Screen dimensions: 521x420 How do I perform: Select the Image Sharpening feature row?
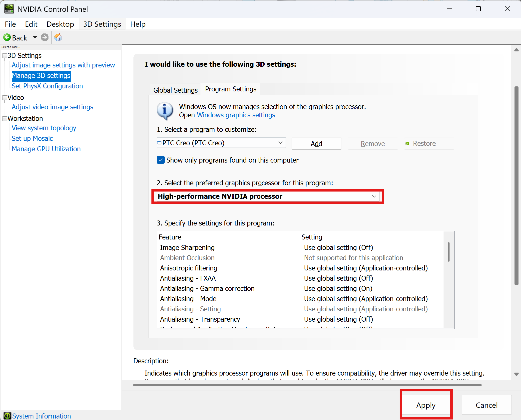pos(300,248)
